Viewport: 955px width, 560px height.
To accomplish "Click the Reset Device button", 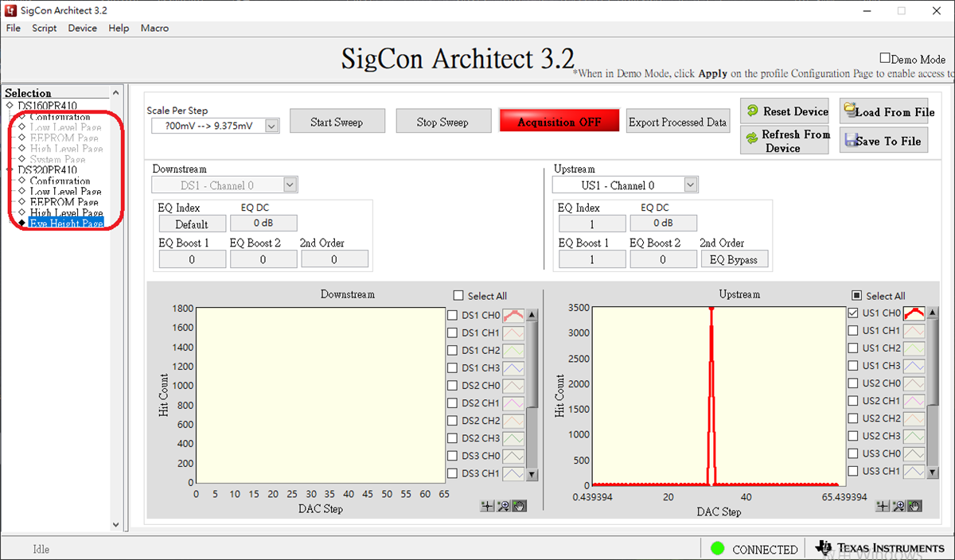I will tap(786, 111).
